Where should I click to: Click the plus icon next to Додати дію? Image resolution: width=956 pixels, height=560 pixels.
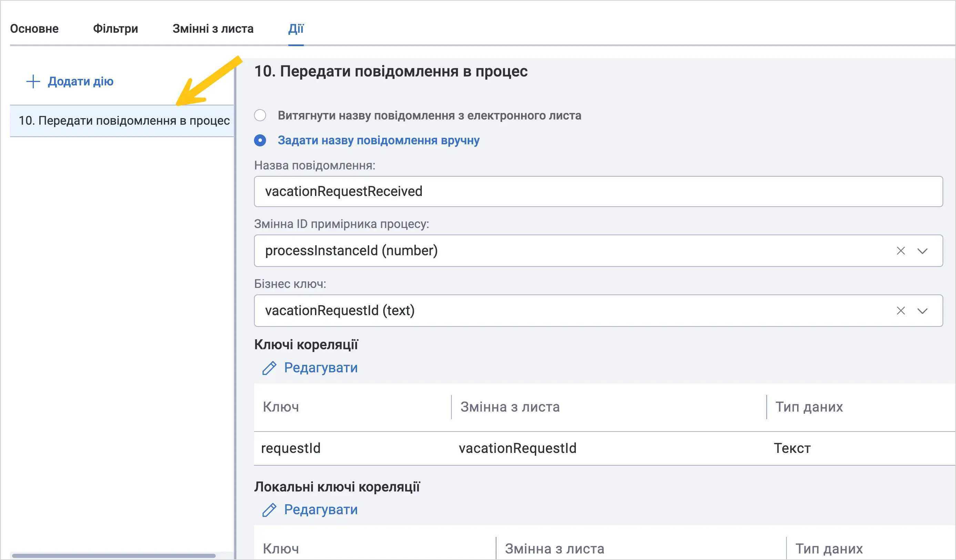33,82
